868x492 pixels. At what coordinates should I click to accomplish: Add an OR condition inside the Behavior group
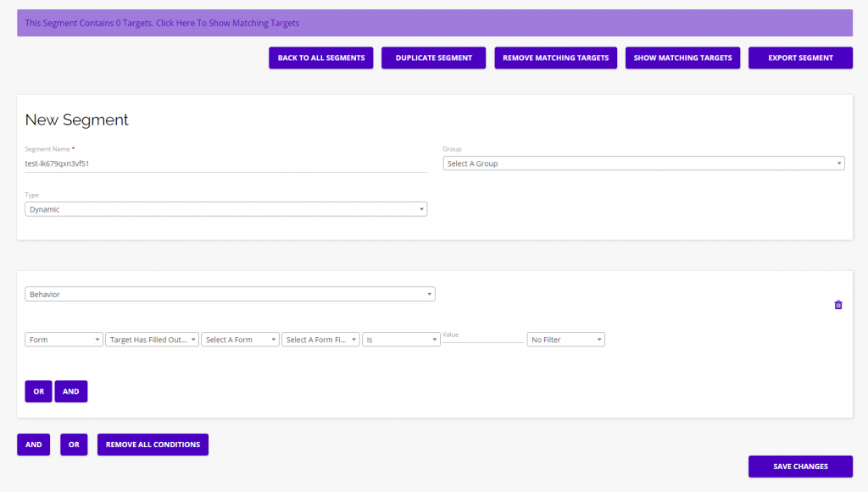coord(37,391)
